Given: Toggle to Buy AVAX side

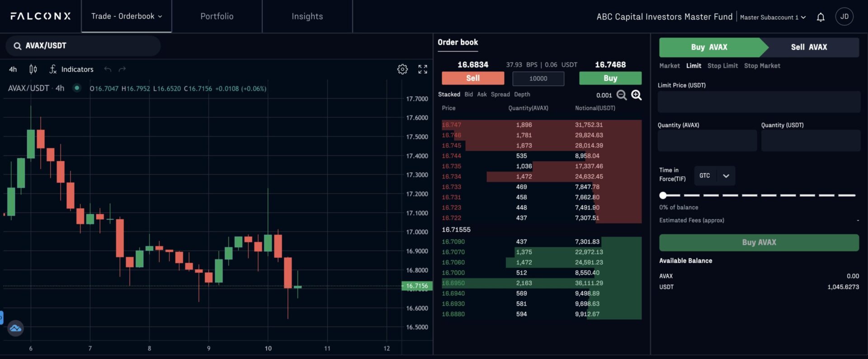Looking at the screenshot, I should (x=709, y=47).
